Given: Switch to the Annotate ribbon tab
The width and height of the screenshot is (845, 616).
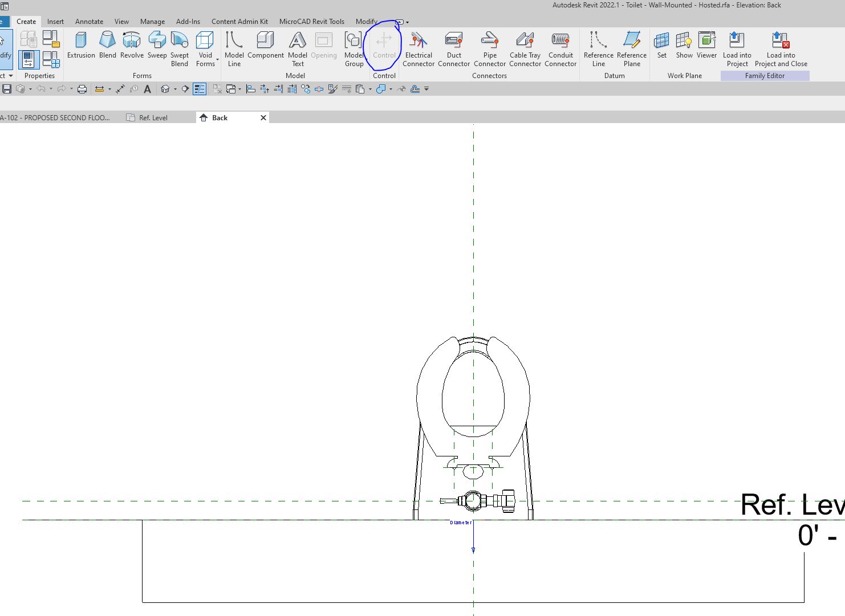Looking at the screenshot, I should click(89, 21).
